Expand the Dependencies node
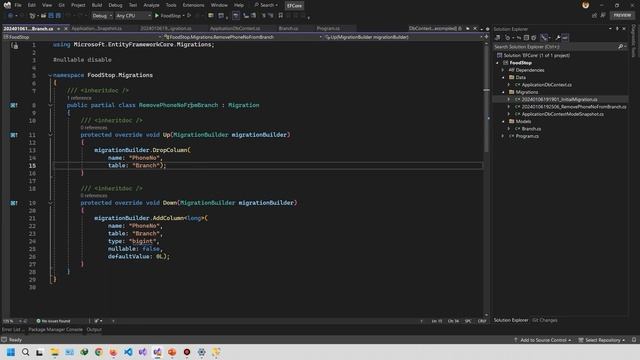Screen dimensions: 640x360 [503, 70]
